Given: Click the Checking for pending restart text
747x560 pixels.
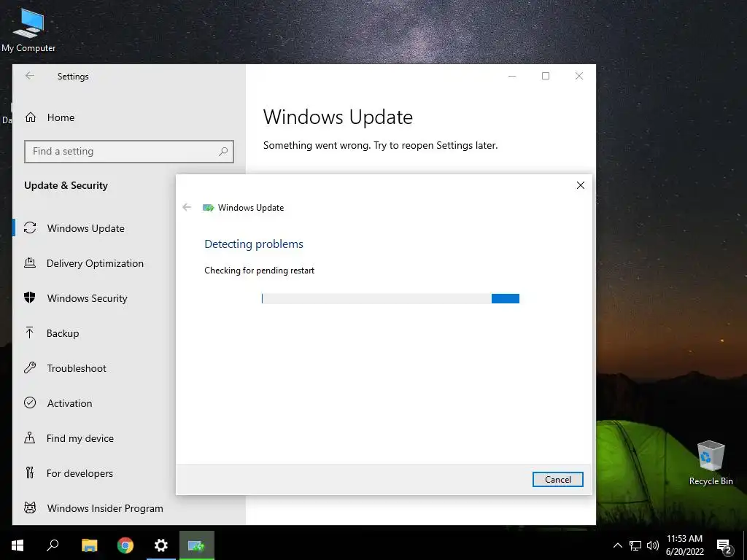Looking at the screenshot, I should [x=259, y=271].
